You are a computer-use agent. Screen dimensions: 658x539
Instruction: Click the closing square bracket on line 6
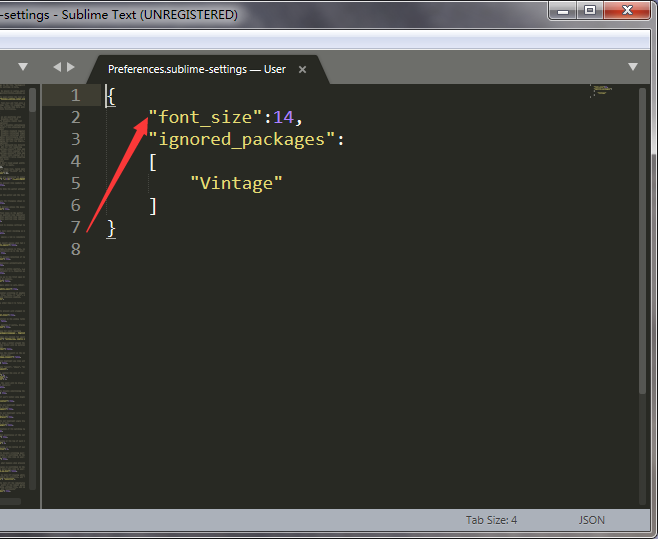point(153,206)
